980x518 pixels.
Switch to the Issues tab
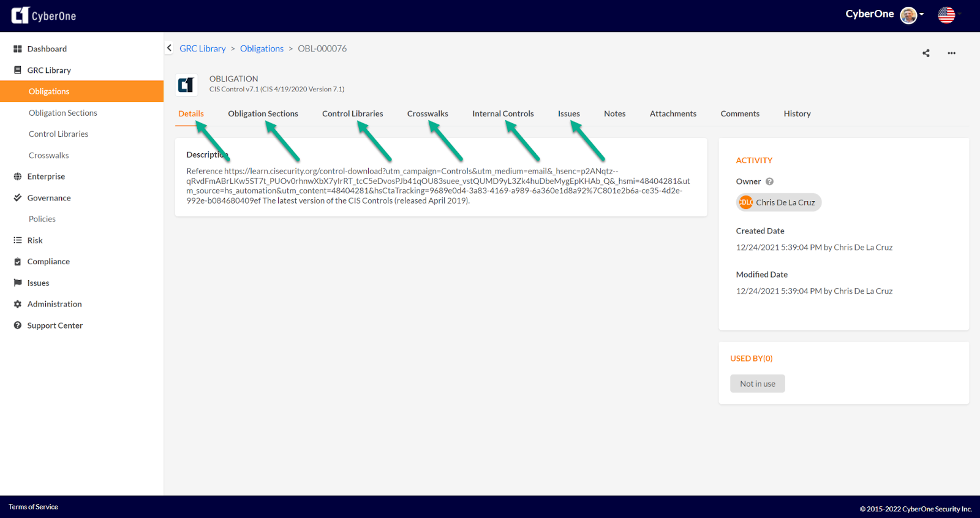[569, 114]
